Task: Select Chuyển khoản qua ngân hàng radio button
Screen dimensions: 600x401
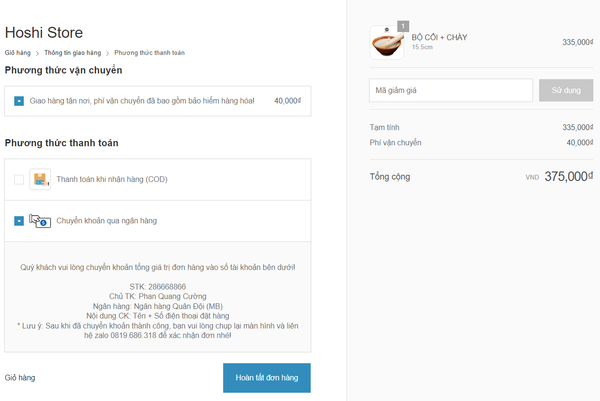Action: tap(19, 221)
